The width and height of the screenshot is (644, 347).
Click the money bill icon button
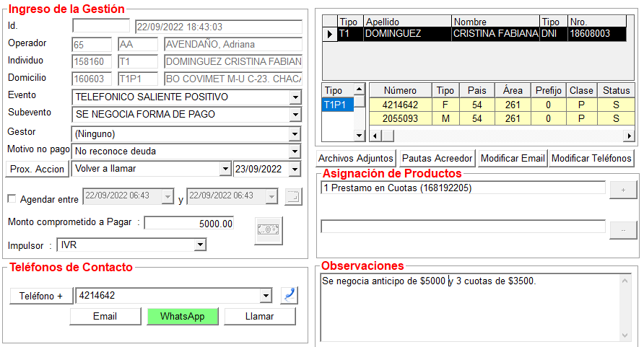coord(269,230)
